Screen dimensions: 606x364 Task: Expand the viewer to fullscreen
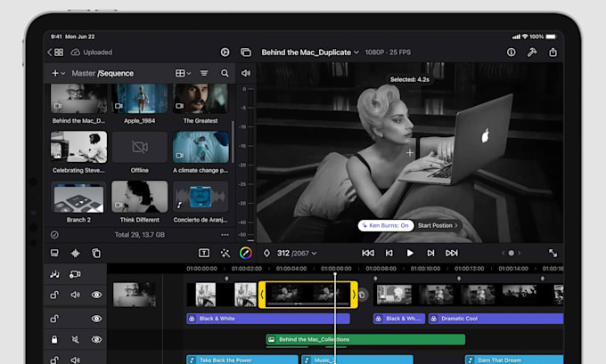[x=553, y=253]
